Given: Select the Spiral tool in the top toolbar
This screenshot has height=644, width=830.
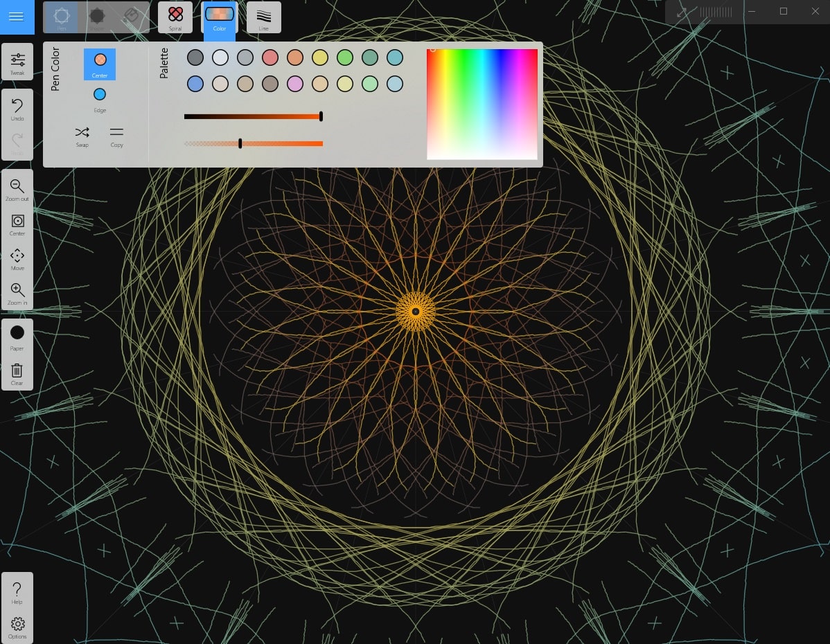Looking at the screenshot, I should click(x=175, y=17).
